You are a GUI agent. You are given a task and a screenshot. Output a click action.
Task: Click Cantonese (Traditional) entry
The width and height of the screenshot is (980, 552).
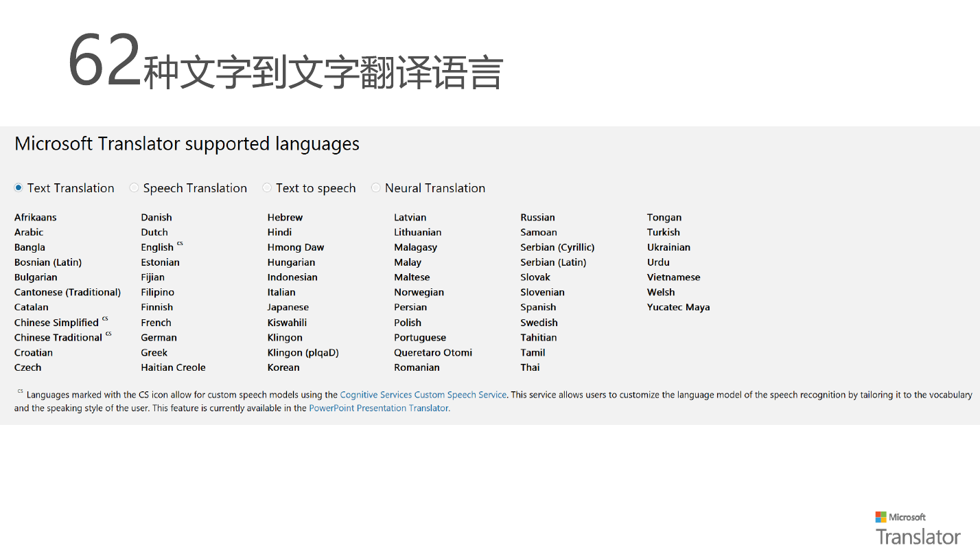point(67,292)
